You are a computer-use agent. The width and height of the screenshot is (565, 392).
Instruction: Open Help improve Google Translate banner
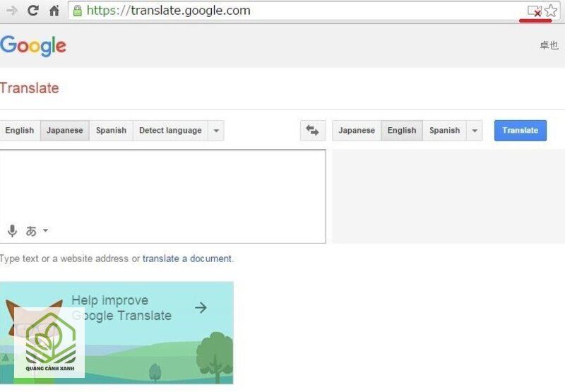tap(117, 333)
